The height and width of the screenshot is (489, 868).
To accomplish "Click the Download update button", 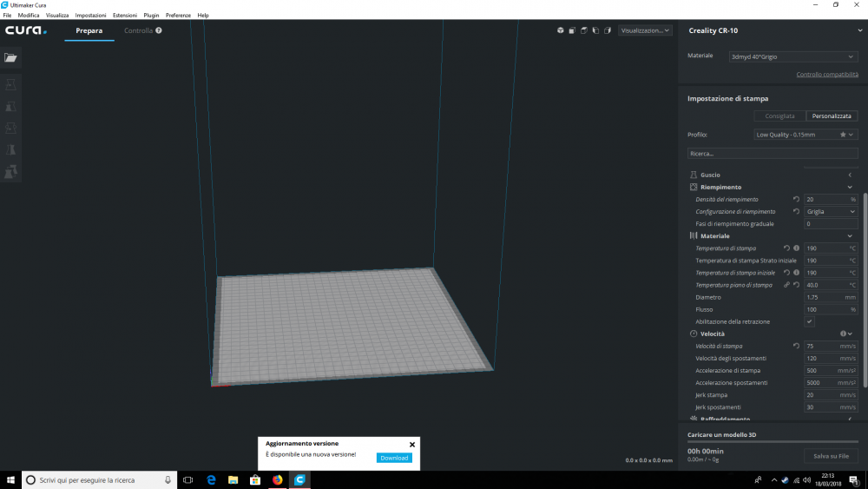I will click(394, 458).
